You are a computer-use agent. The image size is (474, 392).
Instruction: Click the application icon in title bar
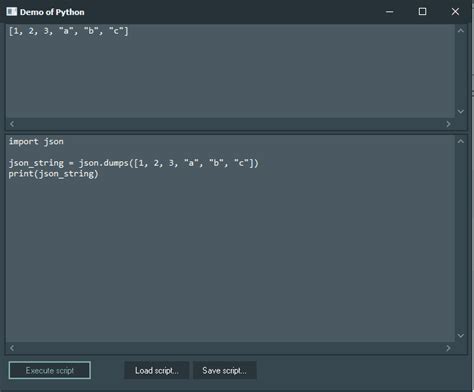[x=11, y=12]
